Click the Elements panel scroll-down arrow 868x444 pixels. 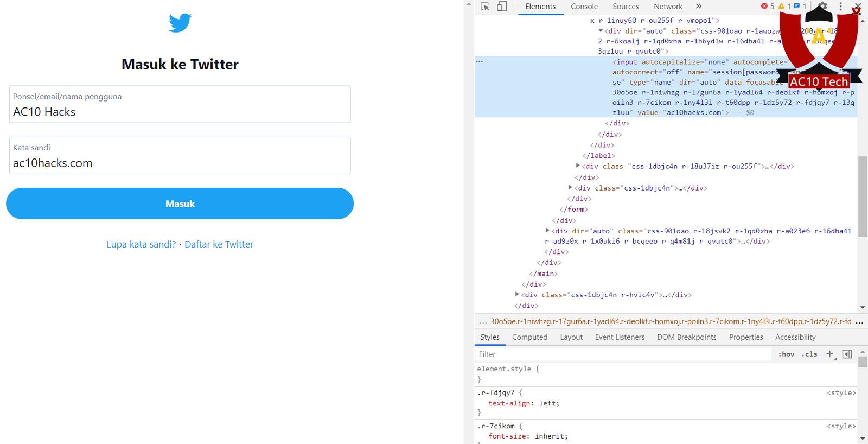click(x=863, y=308)
